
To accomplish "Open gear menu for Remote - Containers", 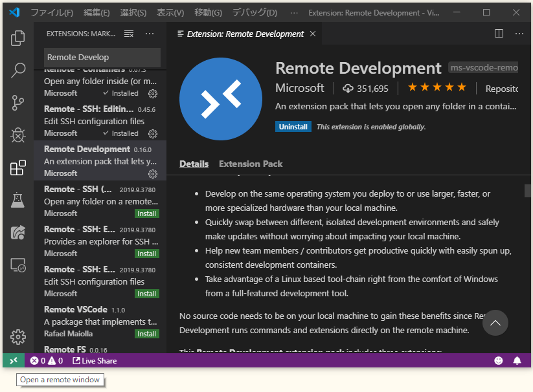I will 153,94.
